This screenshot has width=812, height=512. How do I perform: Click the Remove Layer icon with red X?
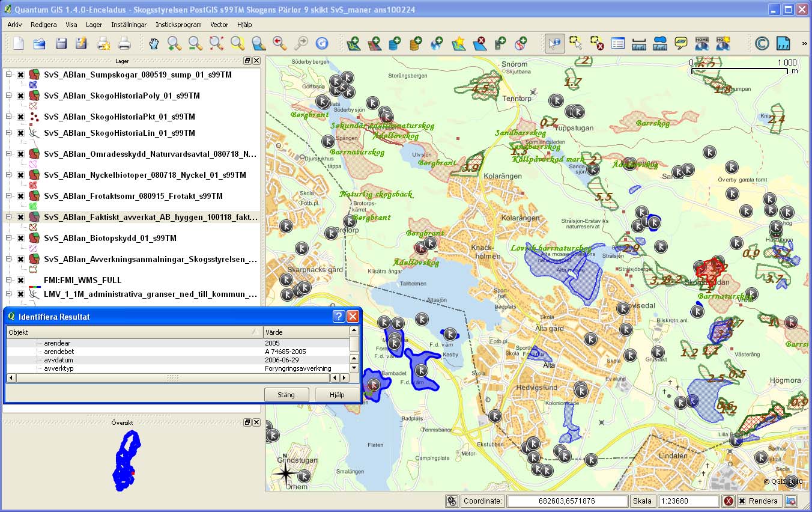(x=479, y=43)
